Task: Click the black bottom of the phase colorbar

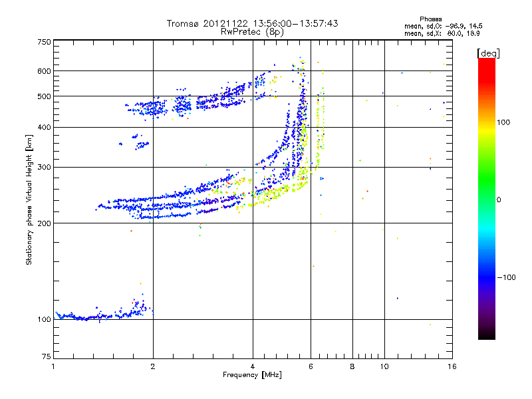Action: [x=487, y=336]
